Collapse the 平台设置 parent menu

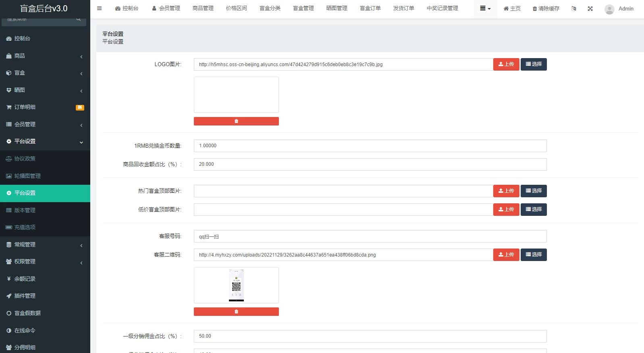click(44, 141)
